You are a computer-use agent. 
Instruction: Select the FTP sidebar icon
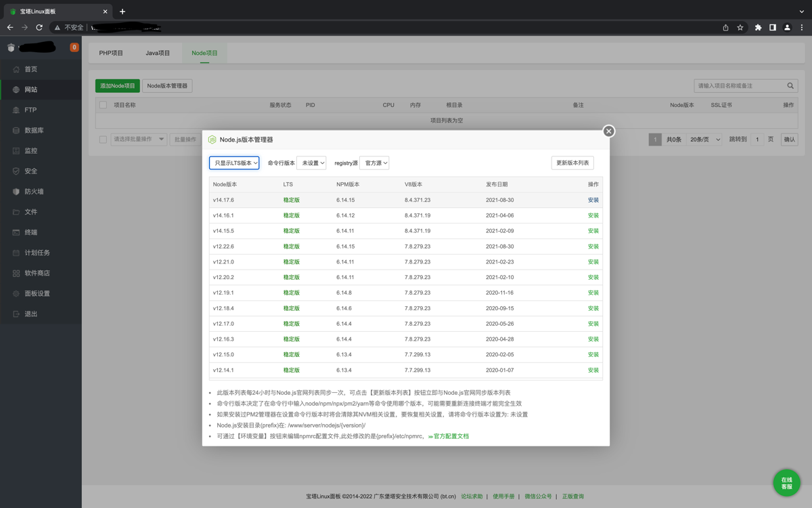tap(16, 110)
